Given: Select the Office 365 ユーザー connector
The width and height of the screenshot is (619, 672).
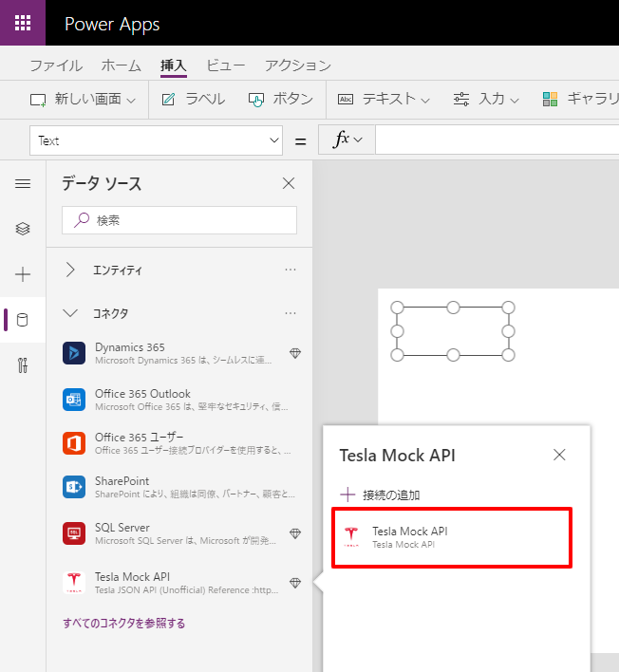Looking at the screenshot, I should click(x=179, y=443).
